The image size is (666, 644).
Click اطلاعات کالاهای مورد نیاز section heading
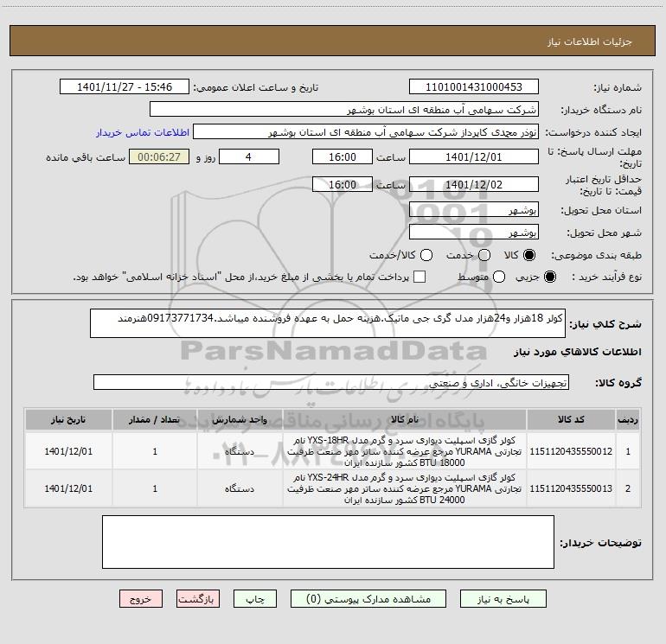point(577,352)
